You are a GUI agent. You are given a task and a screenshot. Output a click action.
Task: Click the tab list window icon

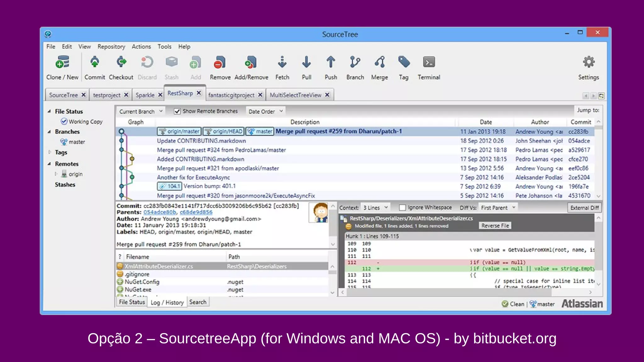click(x=601, y=96)
